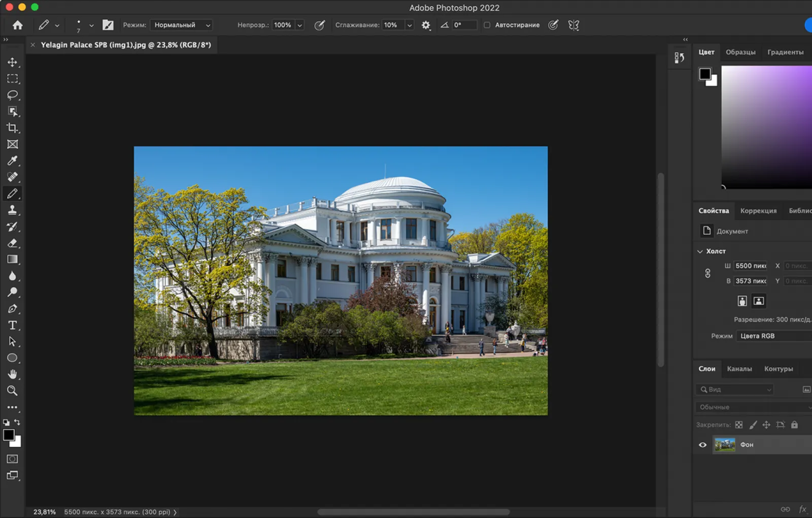Hide the Фон layer with eye icon
812x518 pixels.
(x=702, y=445)
